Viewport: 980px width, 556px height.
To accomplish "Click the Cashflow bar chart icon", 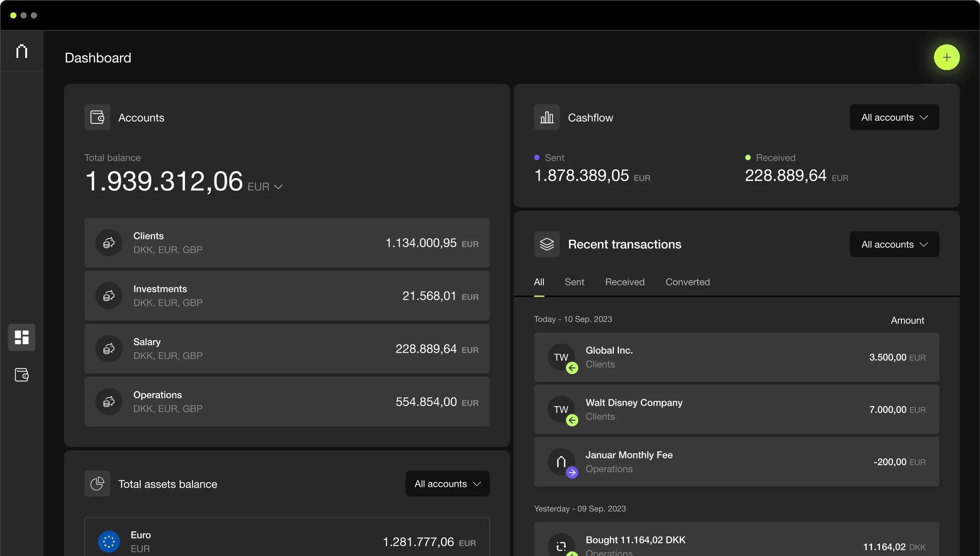I will click(546, 117).
